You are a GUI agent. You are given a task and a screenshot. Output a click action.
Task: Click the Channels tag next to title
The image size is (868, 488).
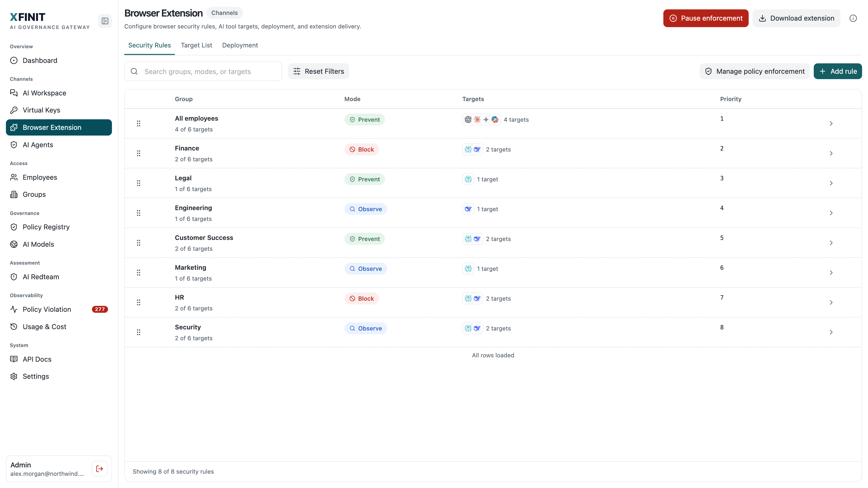(x=224, y=13)
